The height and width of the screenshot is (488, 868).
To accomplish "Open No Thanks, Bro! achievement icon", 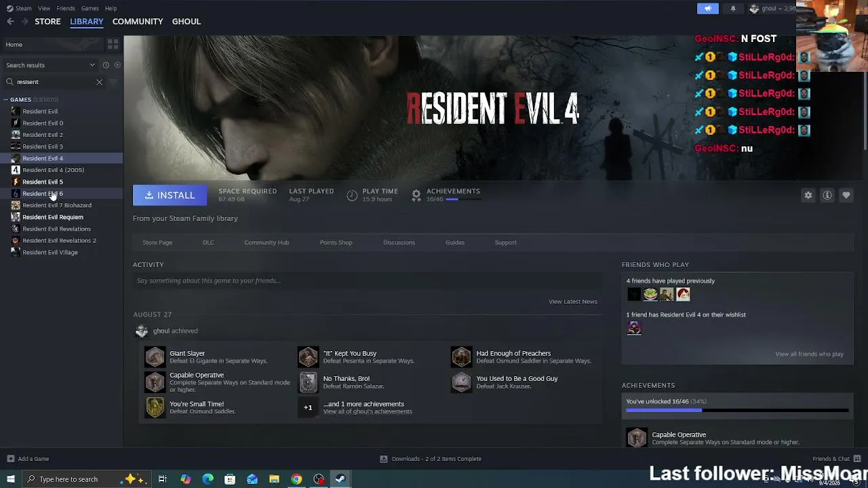I will point(308,382).
